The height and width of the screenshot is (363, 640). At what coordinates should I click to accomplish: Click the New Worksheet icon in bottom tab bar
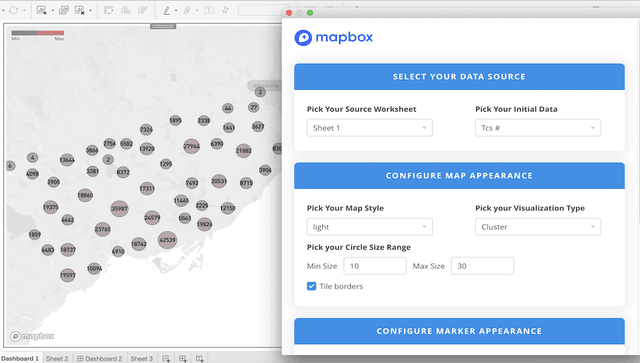coord(166,358)
